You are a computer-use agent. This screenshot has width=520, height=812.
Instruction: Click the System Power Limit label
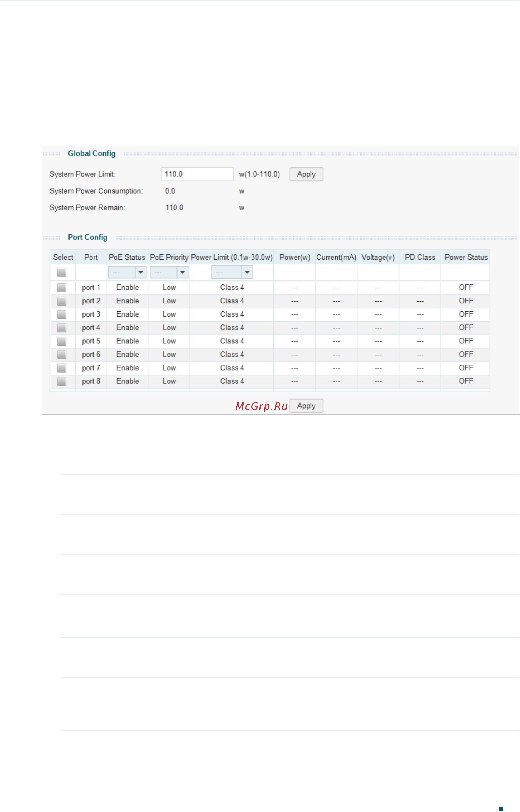pyautogui.click(x=82, y=174)
